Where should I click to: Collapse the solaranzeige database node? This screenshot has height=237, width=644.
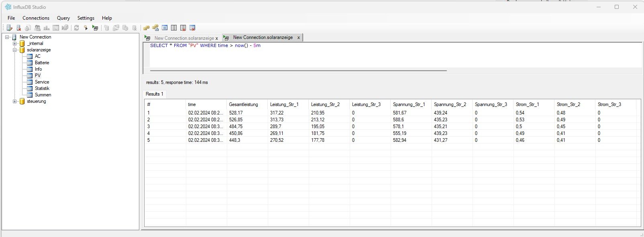tap(14, 50)
